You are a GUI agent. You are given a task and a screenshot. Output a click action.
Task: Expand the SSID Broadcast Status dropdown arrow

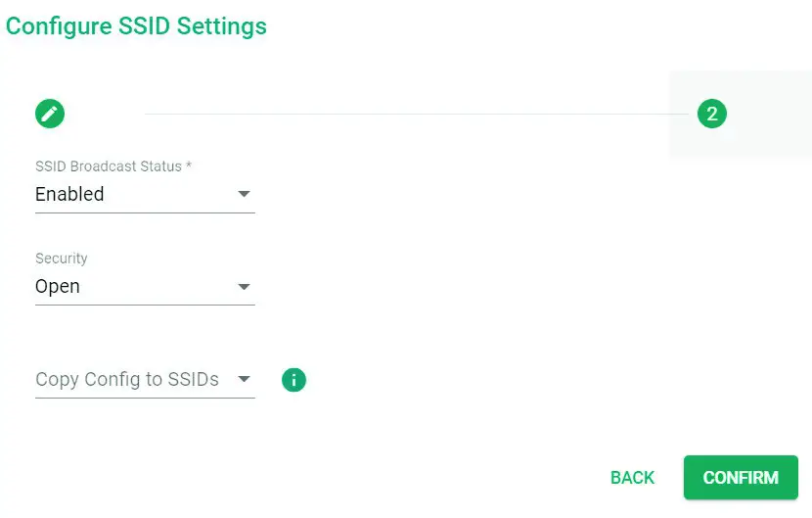point(244,194)
